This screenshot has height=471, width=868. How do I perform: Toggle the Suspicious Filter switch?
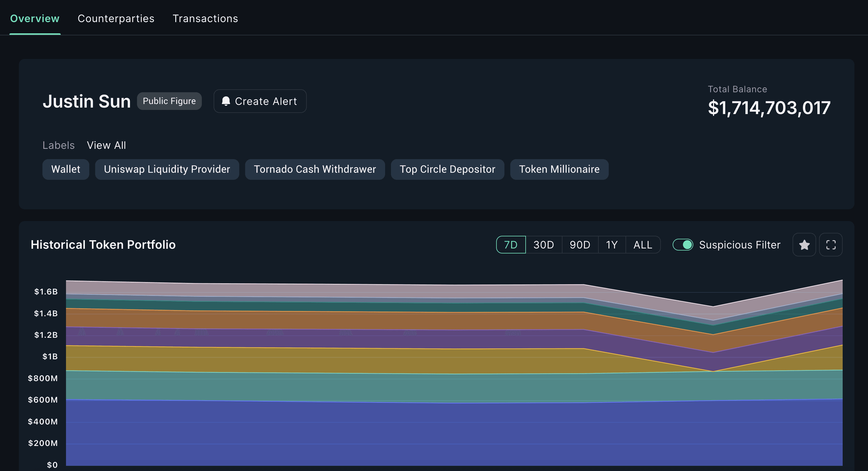point(683,245)
